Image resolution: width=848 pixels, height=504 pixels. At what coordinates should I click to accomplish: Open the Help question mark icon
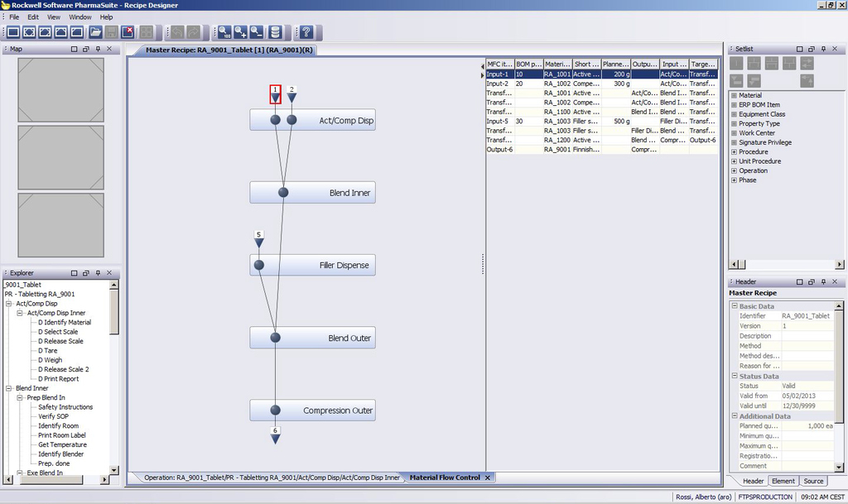coord(306,32)
